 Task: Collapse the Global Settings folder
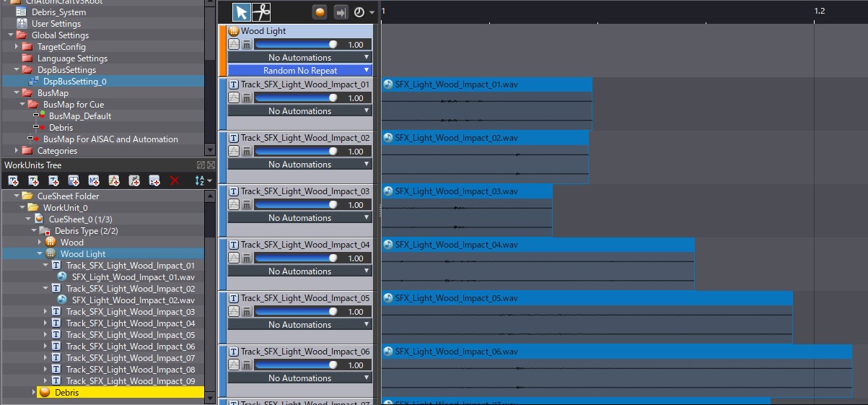tap(11, 35)
